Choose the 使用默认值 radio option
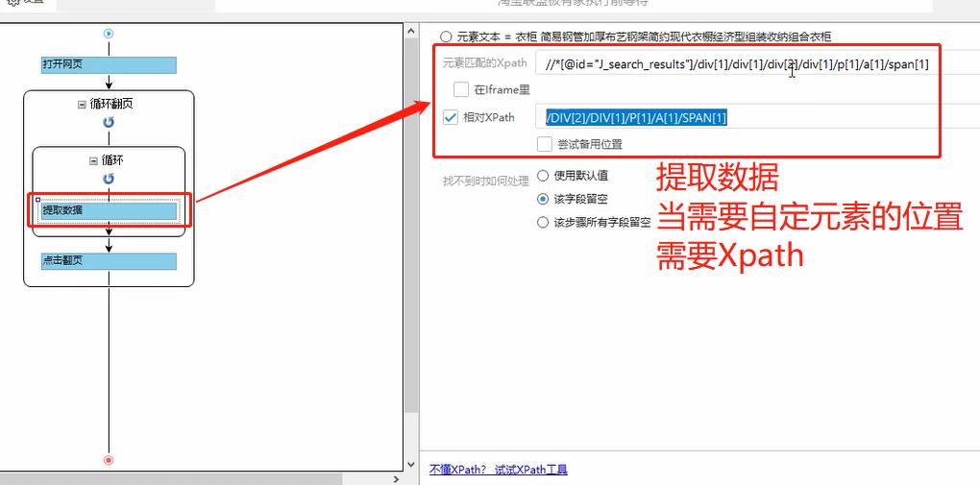 (543, 176)
